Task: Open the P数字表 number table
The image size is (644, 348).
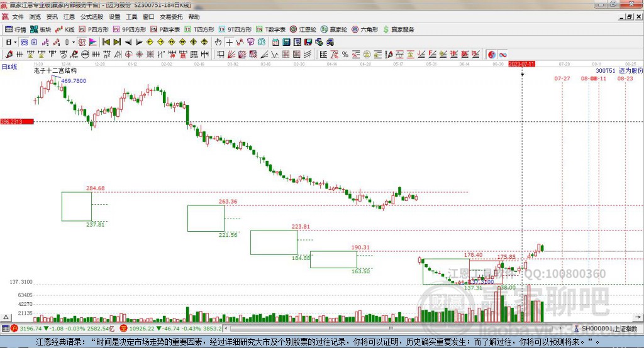Action: pos(165,30)
